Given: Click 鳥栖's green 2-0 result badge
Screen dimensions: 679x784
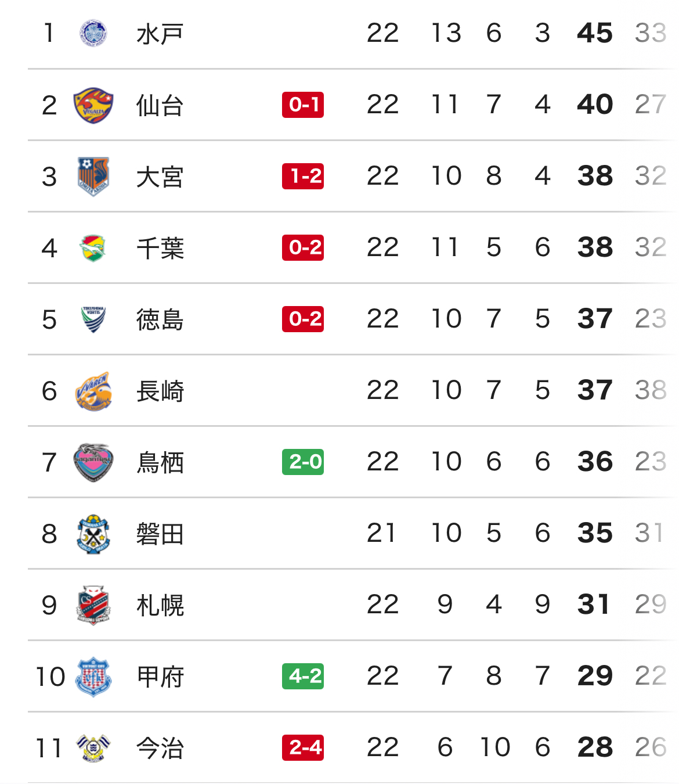Looking at the screenshot, I should click(x=303, y=462).
